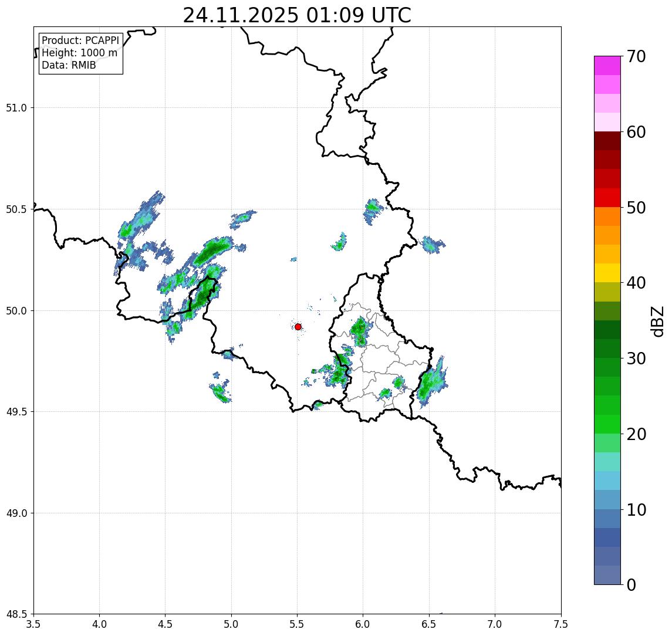The height and width of the screenshot is (636, 672).
Task: Click the colorbar label 70
Action: click(x=636, y=56)
